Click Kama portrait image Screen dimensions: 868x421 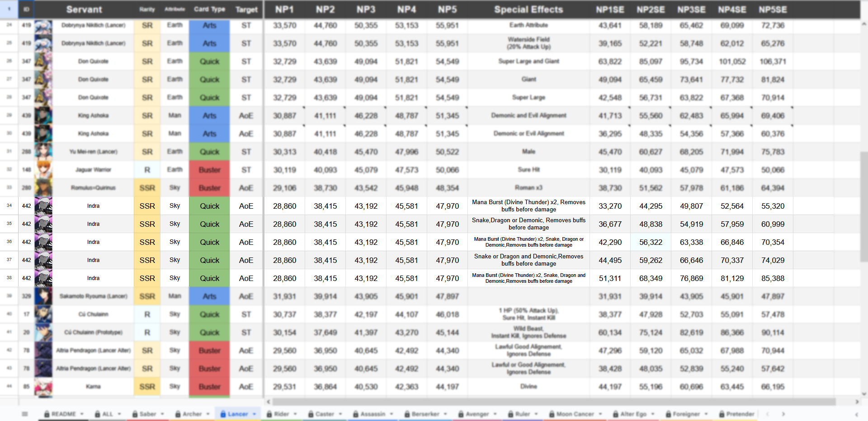(x=43, y=387)
